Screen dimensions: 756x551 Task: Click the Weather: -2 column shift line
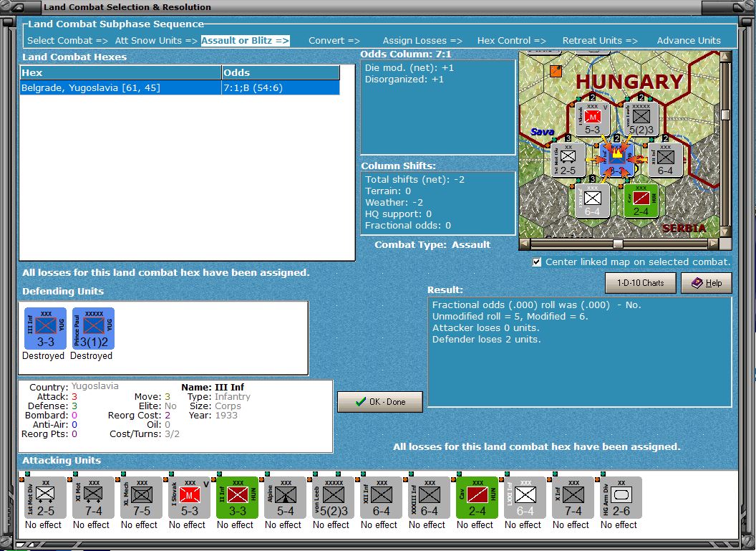click(394, 203)
